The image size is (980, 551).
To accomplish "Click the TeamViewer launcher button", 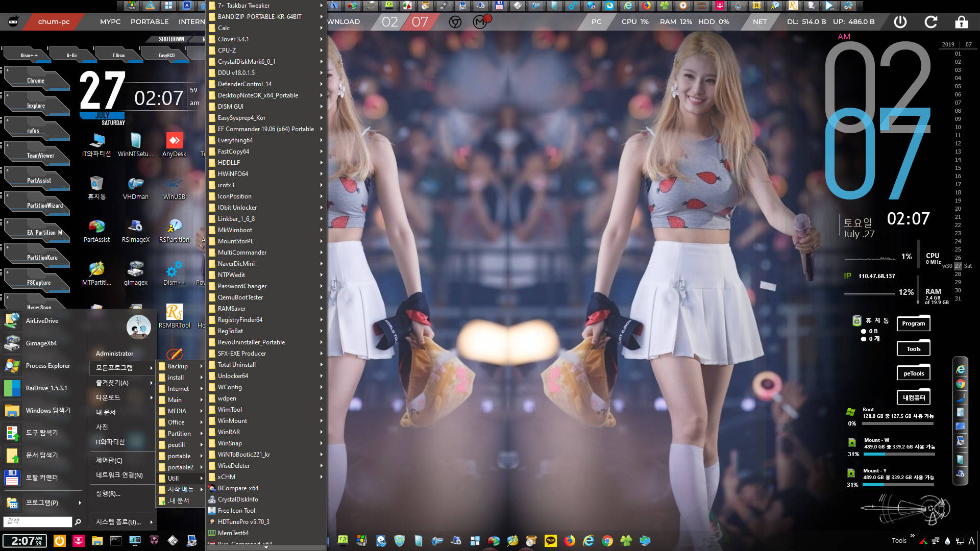I will coord(37,155).
